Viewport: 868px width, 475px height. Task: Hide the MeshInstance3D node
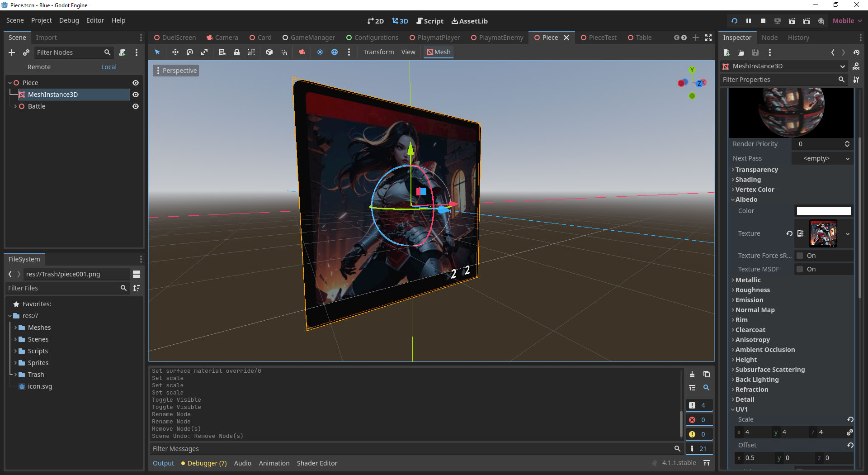coord(136,95)
